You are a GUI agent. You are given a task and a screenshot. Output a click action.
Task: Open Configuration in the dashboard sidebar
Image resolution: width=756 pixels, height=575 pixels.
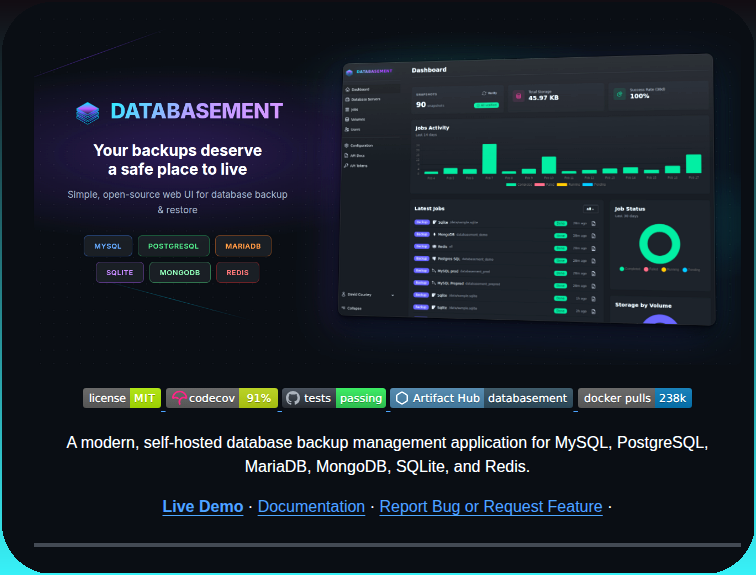tap(359, 146)
